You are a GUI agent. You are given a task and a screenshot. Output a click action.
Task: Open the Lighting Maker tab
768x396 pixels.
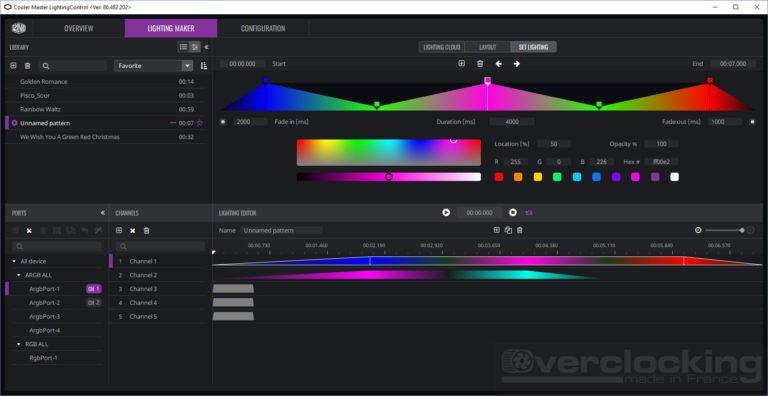(x=171, y=28)
